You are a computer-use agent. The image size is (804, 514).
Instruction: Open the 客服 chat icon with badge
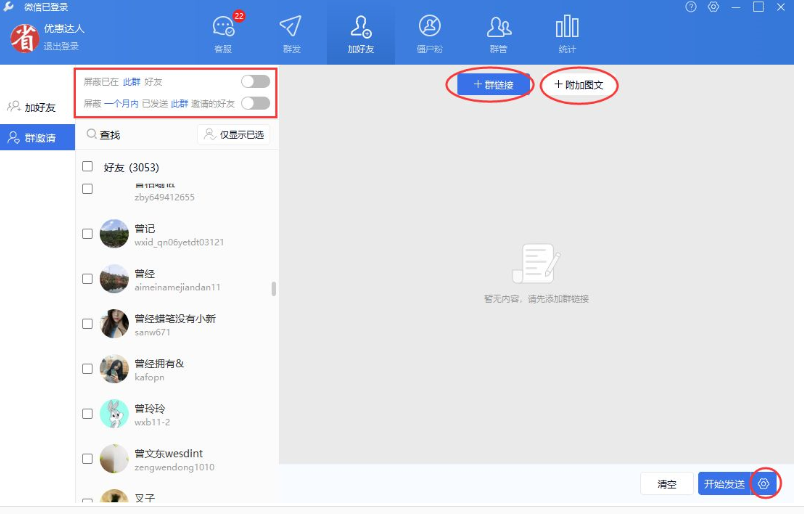point(224,32)
